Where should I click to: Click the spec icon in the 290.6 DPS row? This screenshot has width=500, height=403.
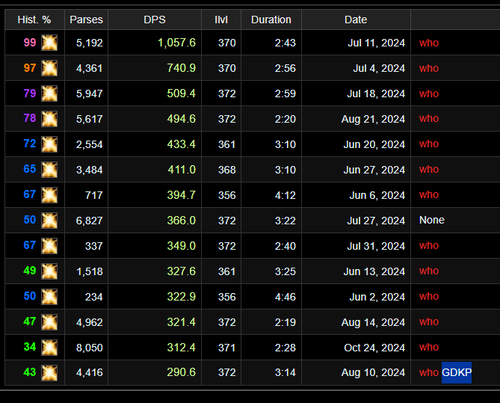click(x=49, y=373)
